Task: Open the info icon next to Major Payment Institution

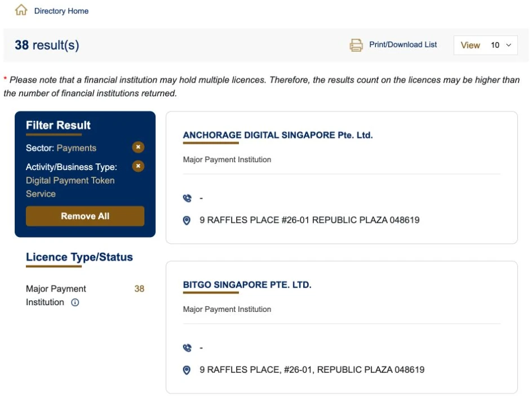Action: click(75, 302)
